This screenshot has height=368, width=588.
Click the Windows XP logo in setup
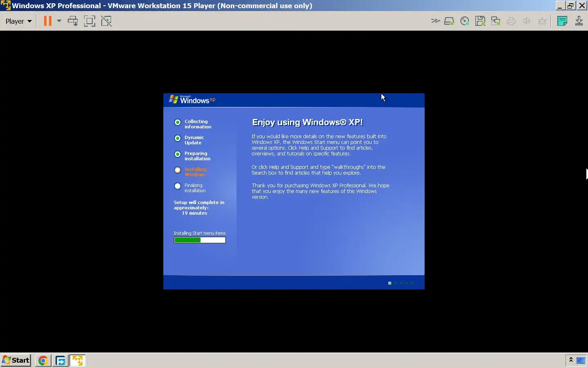tap(192, 99)
